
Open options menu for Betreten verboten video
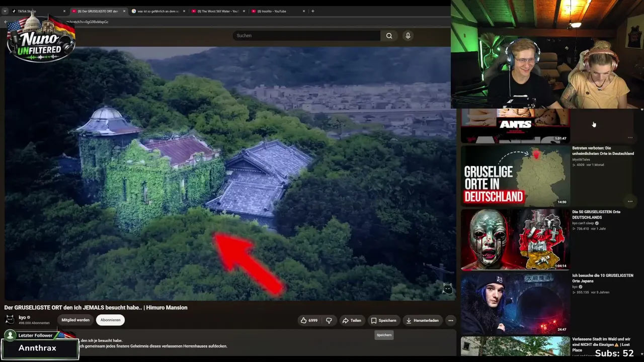[x=630, y=201]
